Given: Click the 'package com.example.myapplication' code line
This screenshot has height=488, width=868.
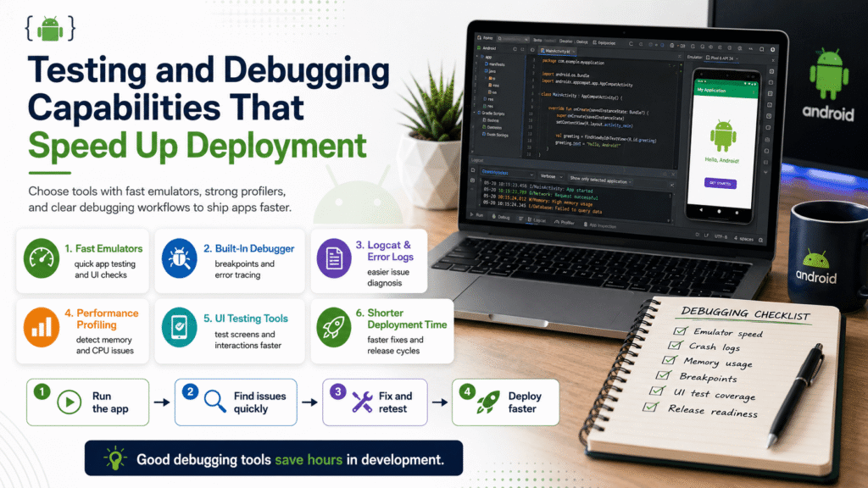Looking at the screenshot, I should point(573,62).
